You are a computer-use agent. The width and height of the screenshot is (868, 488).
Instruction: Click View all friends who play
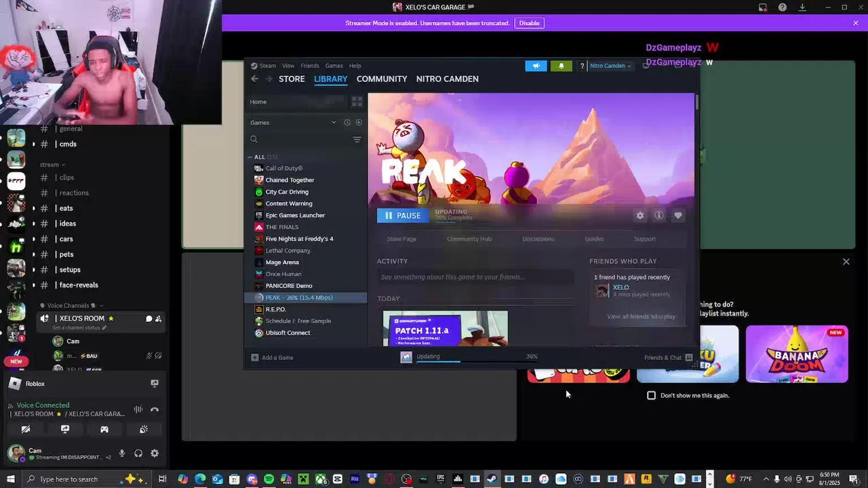pyautogui.click(x=642, y=317)
